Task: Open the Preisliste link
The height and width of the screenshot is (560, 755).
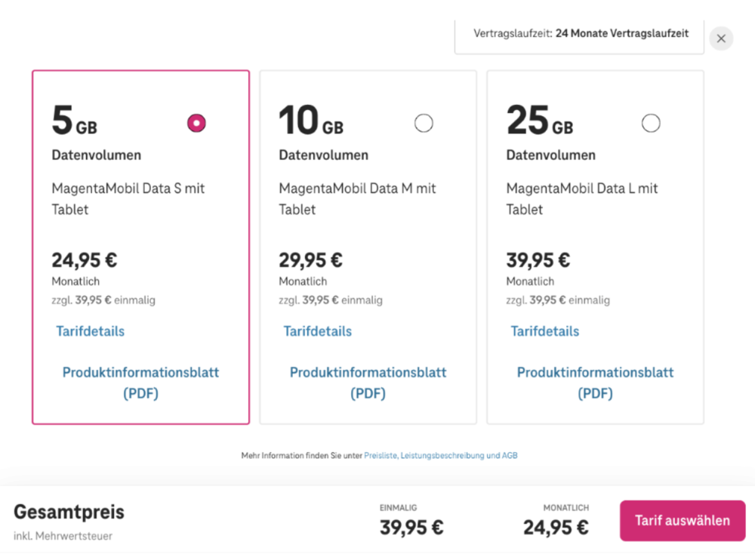Action: [x=380, y=455]
